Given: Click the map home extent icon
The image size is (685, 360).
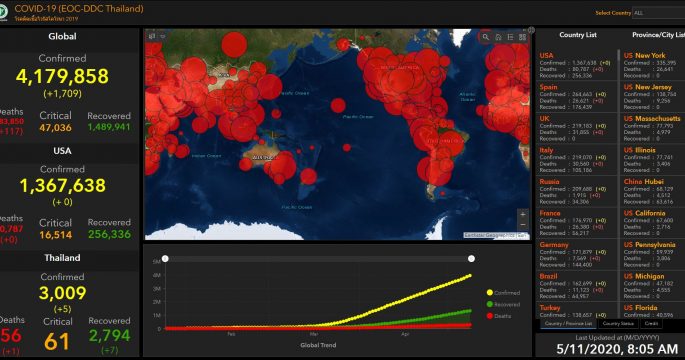Looking at the screenshot, I should point(498,37).
